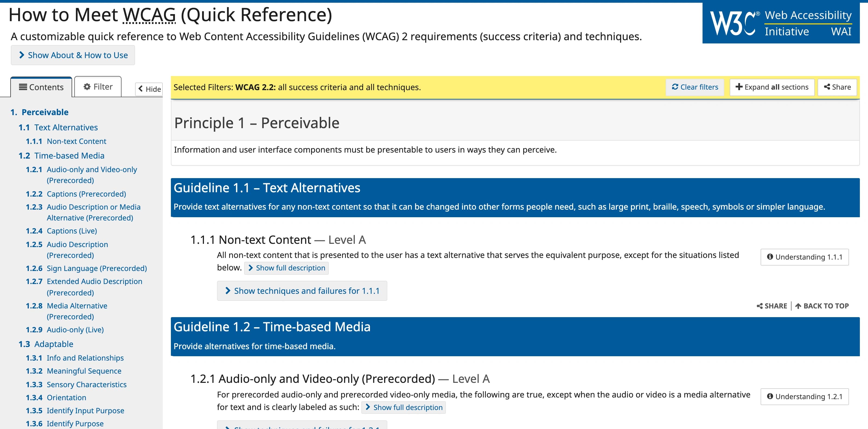Open 1.2.8 Media Alternative (Prerecorded) link
Screen dimensions: 868x429
67,311
